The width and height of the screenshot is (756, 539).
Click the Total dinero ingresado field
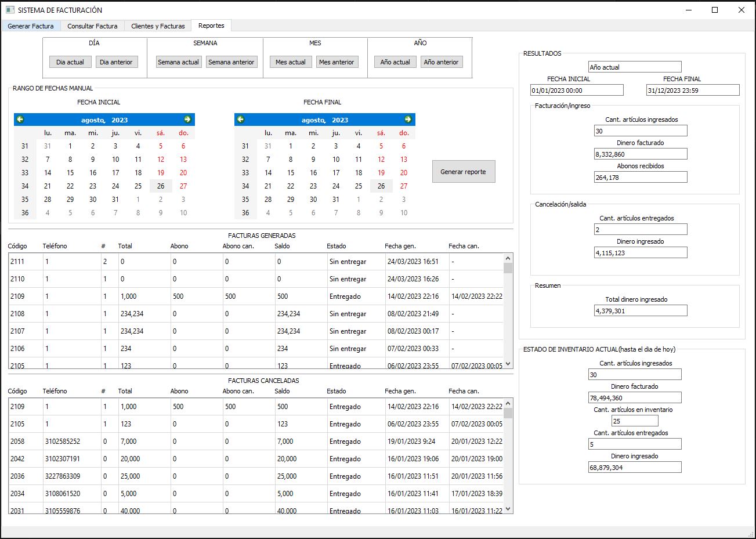(641, 311)
